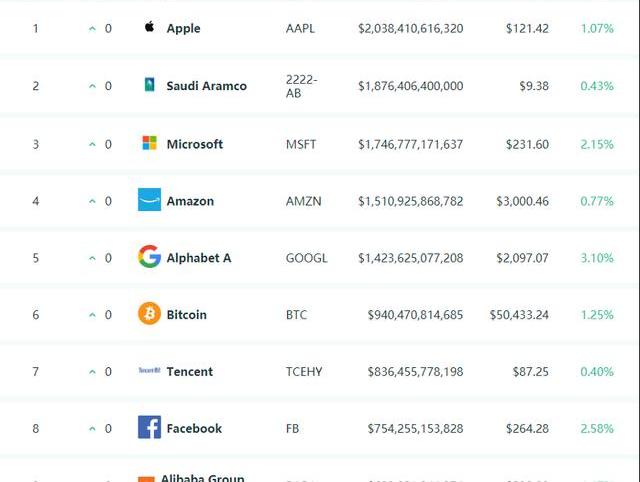Click Alphabet's 3.10% daily change

coord(597,258)
